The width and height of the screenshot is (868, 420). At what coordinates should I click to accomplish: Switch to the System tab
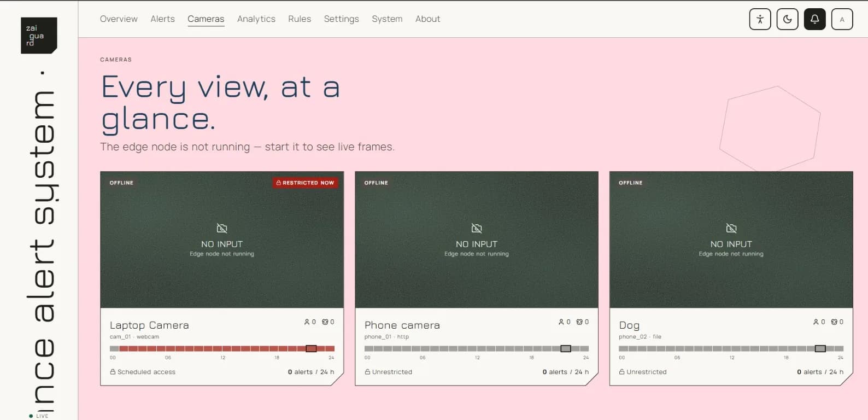click(387, 19)
